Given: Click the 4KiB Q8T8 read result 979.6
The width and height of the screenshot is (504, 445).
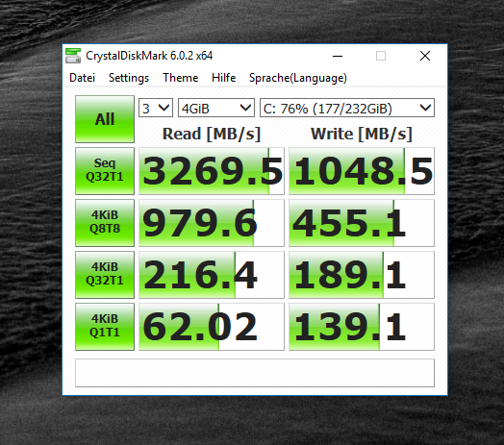Looking at the screenshot, I should 212,223.
